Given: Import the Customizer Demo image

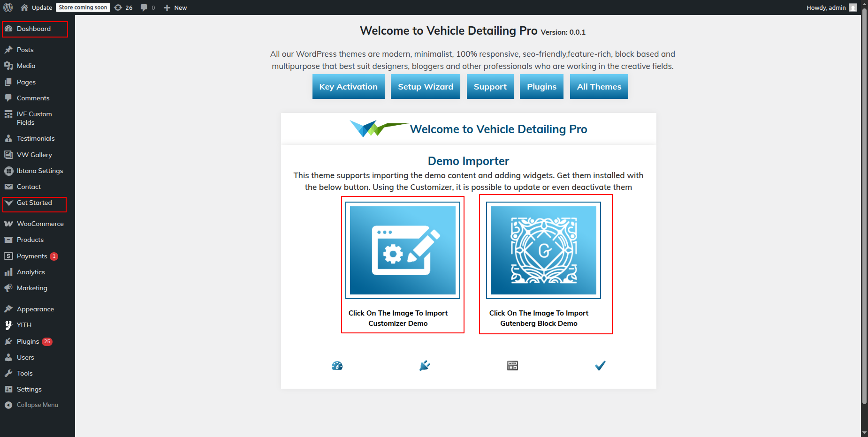Looking at the screenshot, I should [x=403, y=250].
